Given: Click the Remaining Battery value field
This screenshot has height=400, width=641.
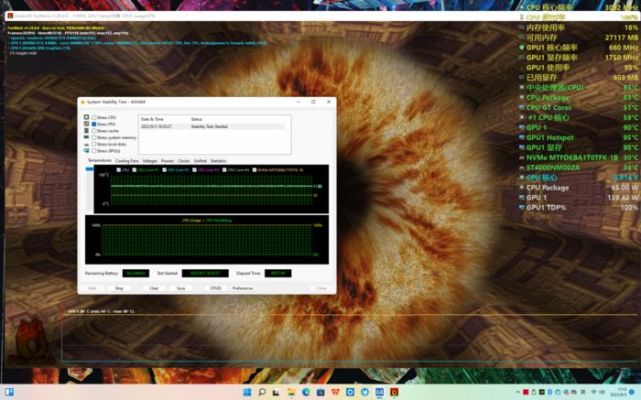Looking at the screenshot, I should pyautogui.click(x=136, y=273).
